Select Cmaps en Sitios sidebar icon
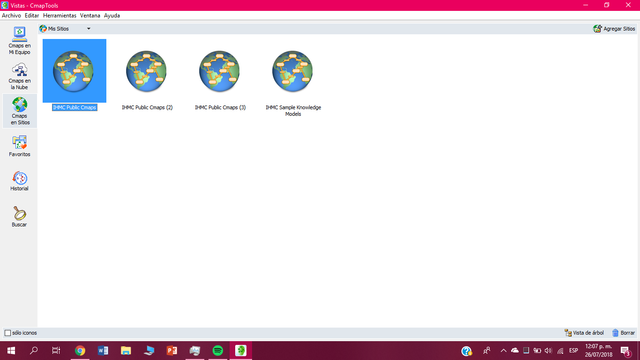The width and height of the screenshot is (640, 360). [x=19, y=111]
